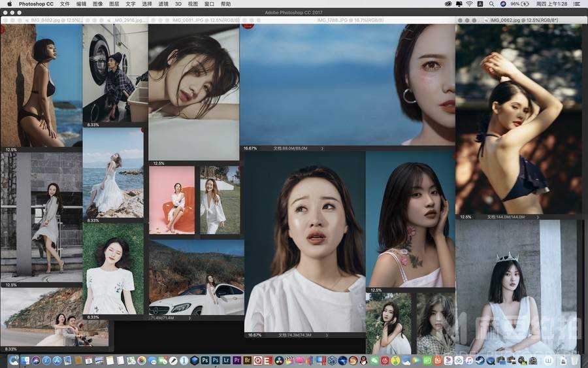The width and height of the screenshot is (588, 368).
Task: Open Photos app from the Dock
Action: click(x=142, y=361)
